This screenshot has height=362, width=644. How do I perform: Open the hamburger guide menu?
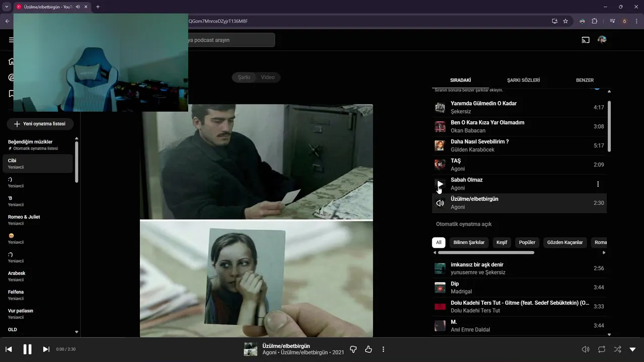[x=11, y=40]
